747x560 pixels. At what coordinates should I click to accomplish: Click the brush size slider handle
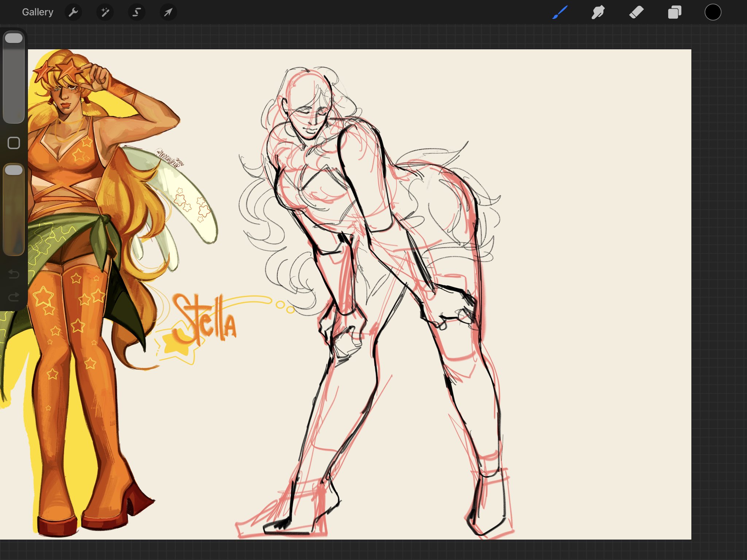(x=14, y=38)
